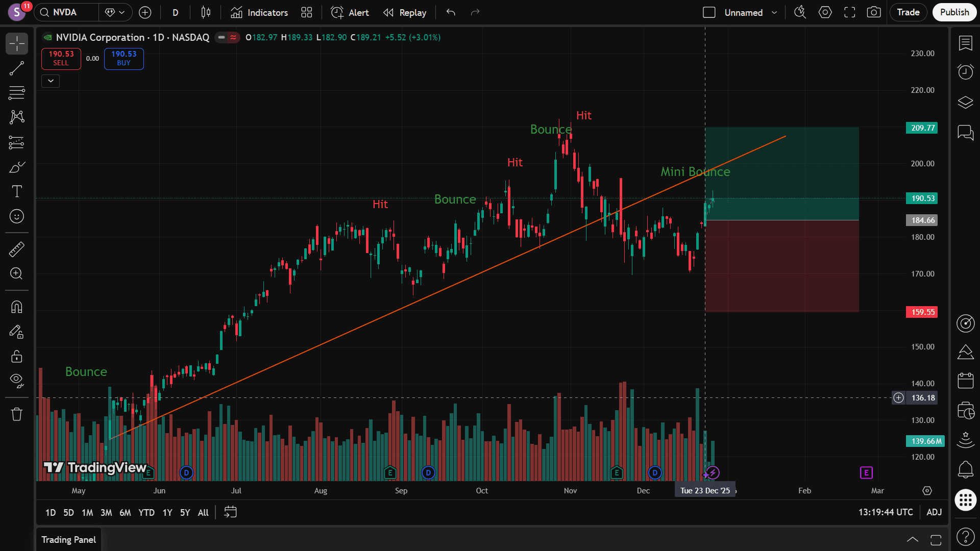Take a chart snapshot with the camera icon

[873, 12]
